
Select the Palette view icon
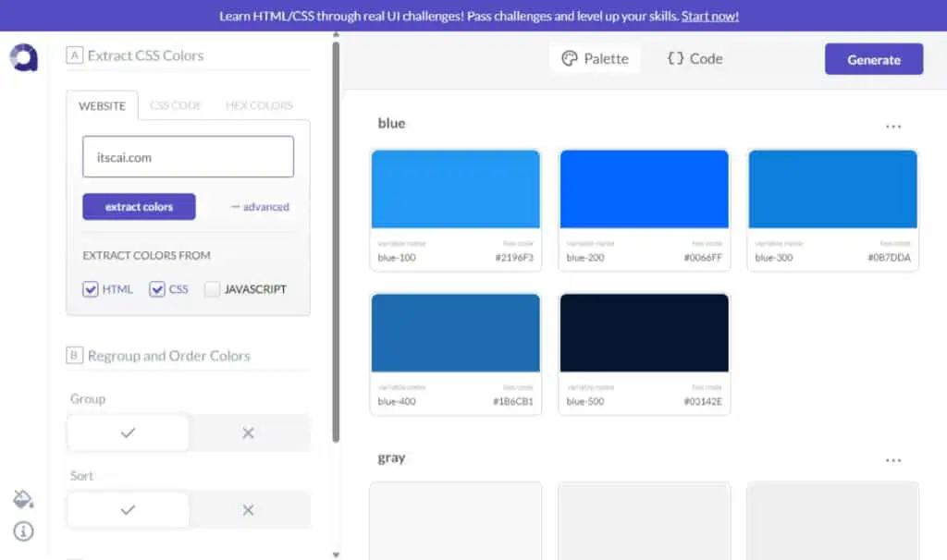tap(569, 58)
